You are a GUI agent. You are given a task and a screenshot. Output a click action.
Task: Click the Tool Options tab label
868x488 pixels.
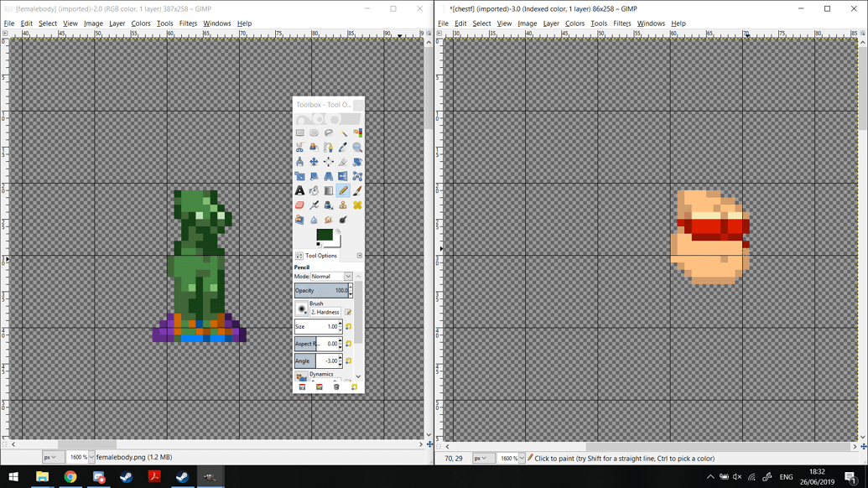click(320, 256)
